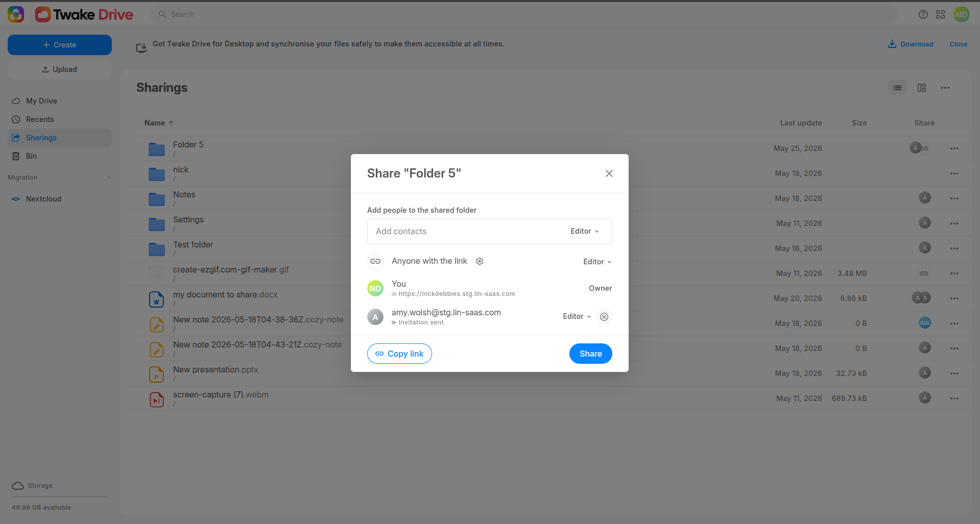Screen dimensions: 980x524
Task: Open the help question mark icon
Action: pyautogui.click(x=923, y=14)
